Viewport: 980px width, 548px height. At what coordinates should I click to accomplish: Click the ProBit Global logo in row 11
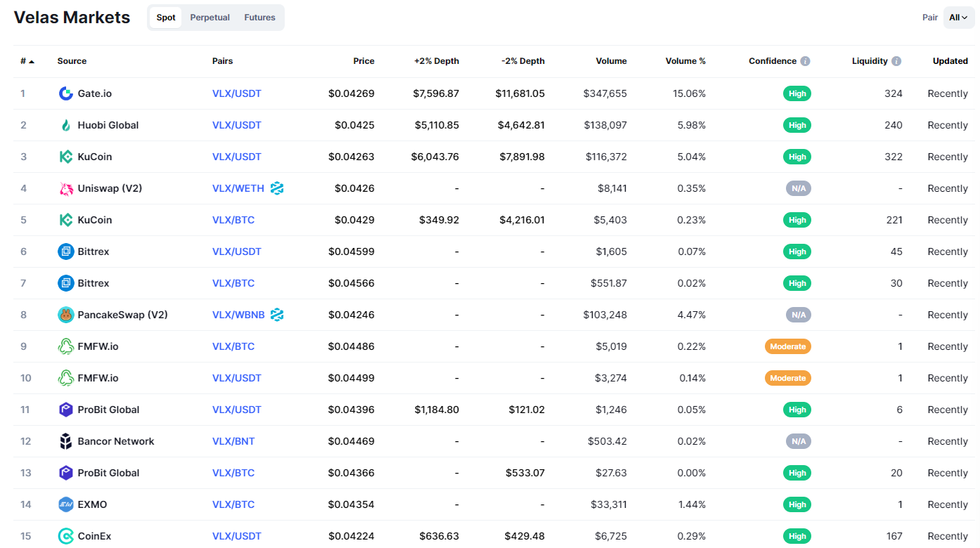click(x=65, y=410)
